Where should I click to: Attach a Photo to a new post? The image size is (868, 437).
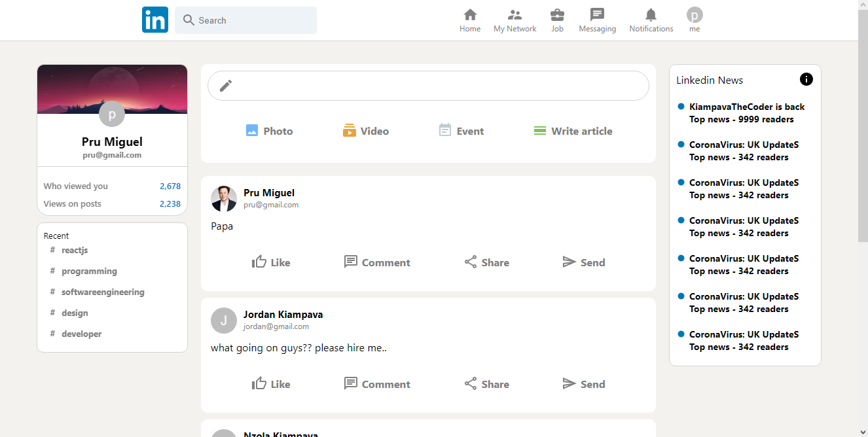tap(269, 131)
